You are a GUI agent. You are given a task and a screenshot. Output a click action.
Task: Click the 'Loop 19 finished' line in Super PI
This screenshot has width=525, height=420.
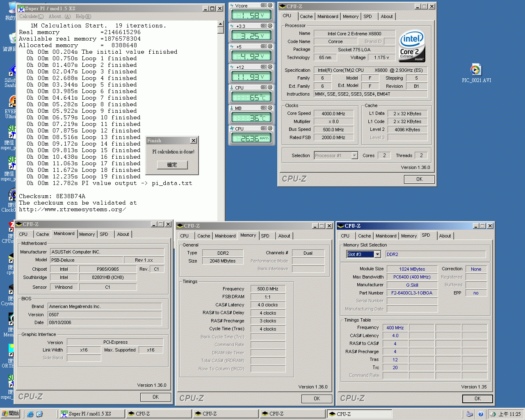[x=84, y=176]
